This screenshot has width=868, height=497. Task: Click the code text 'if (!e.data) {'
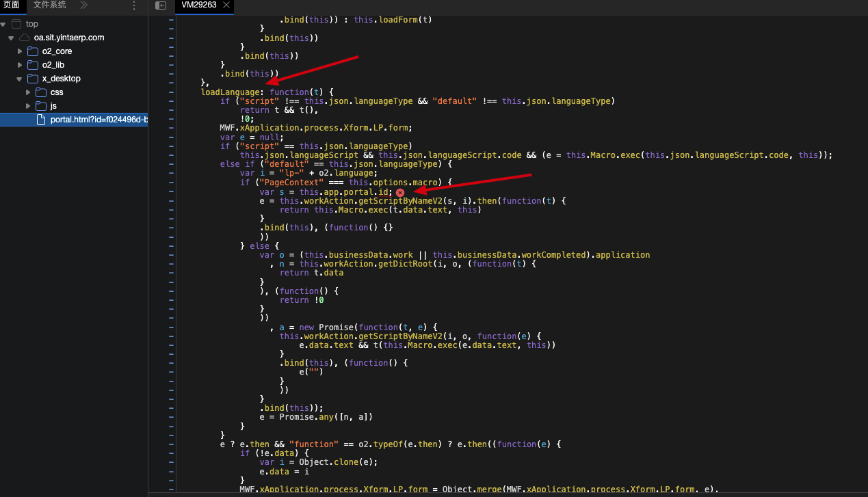[274, 453]
